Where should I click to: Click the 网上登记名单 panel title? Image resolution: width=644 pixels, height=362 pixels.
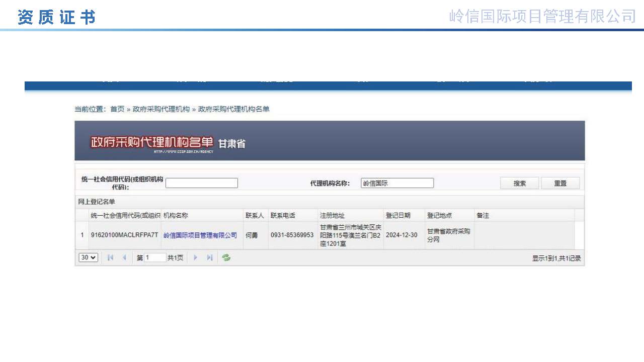tap(97, 202)
